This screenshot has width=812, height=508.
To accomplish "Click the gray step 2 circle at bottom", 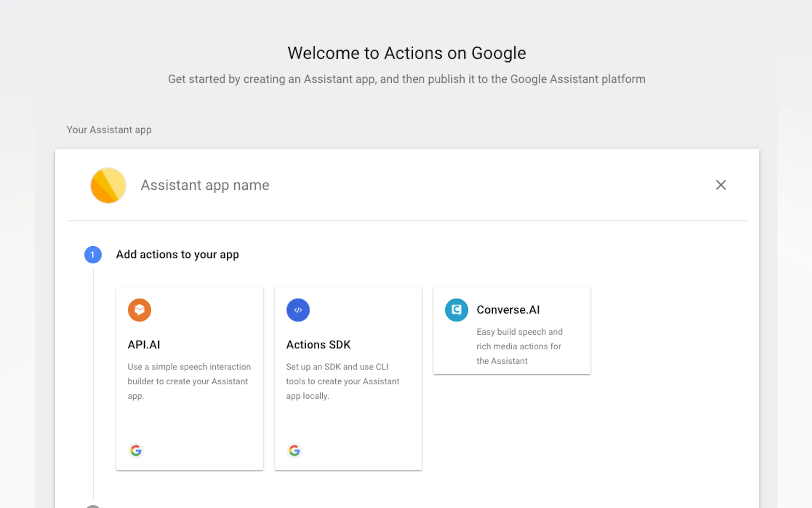I will [x=93, y=506].
